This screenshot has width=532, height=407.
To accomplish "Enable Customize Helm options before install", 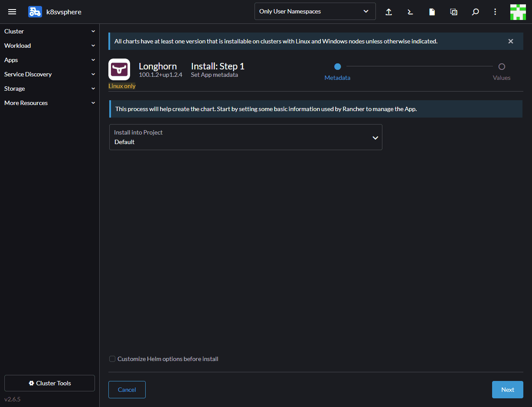I will tap(112, 359).
